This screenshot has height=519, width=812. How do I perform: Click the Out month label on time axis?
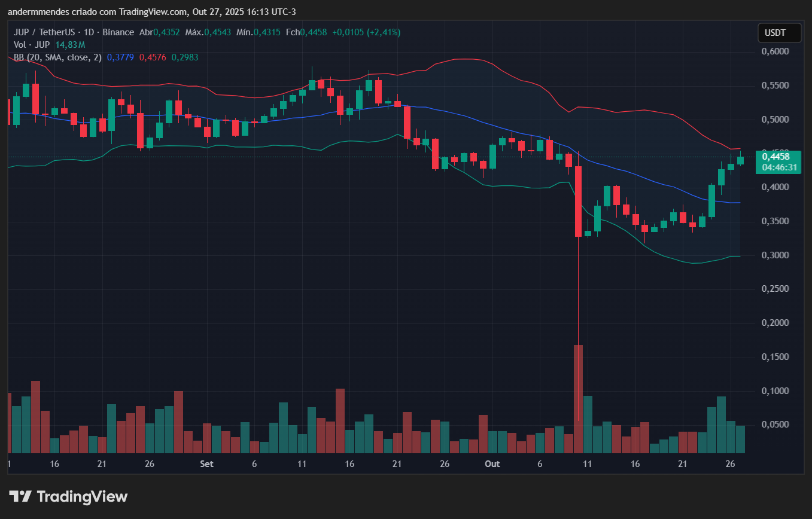[492, 463]
